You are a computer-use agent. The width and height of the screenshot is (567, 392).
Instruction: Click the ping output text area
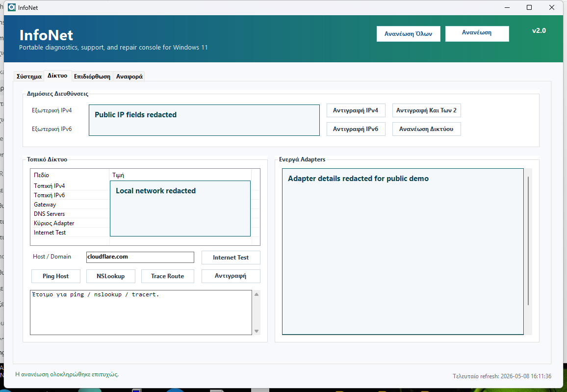(x=141, y=313)
